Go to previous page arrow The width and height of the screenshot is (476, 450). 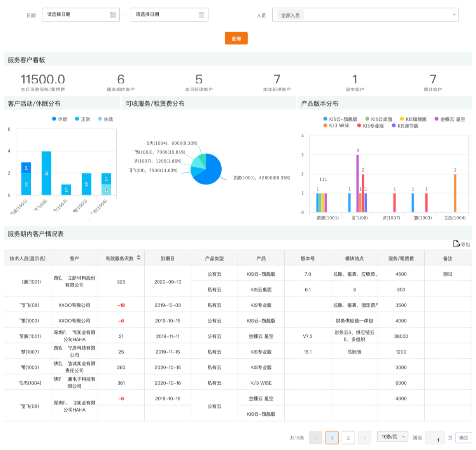(x=315, y=438)
